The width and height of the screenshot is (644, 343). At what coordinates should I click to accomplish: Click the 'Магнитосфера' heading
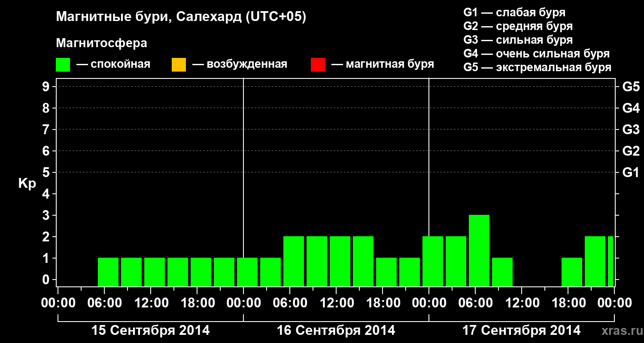[x=102, y=43]
